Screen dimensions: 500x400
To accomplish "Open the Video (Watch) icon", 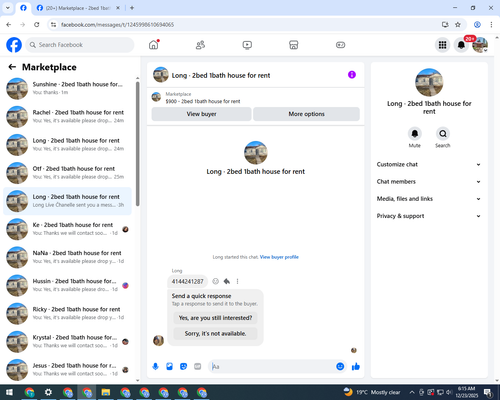I will point(247,45).
